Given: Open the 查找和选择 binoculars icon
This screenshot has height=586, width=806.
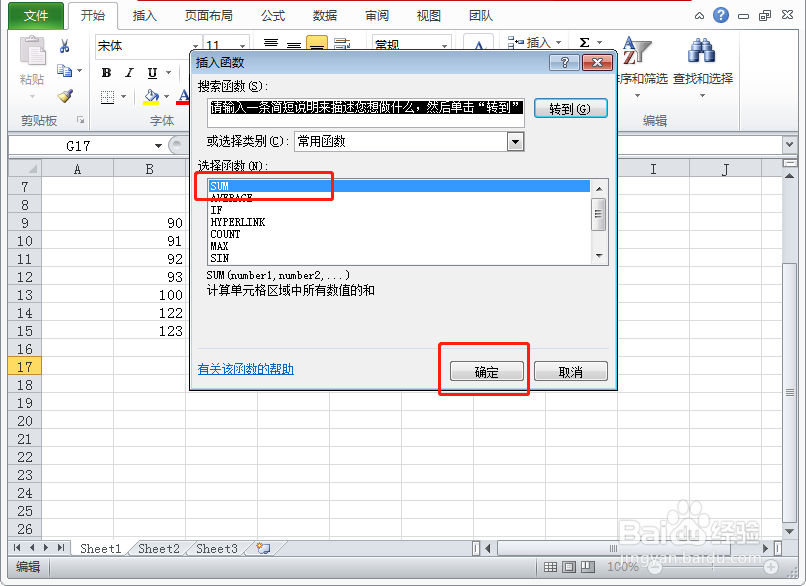Looking at the screenshot, I should click(x=701, y=50).
